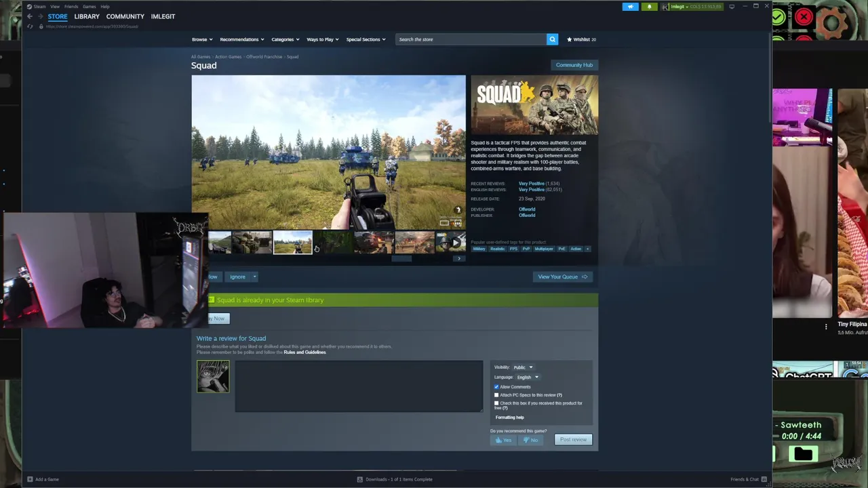Click the question mark beside Attach PC Specs

[x=559, y=395]
